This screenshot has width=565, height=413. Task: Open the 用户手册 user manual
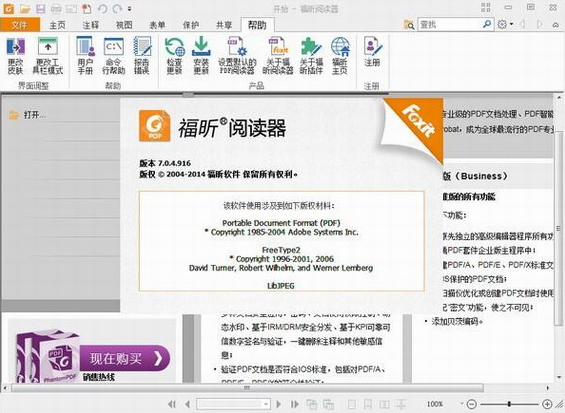click(86, 55)
